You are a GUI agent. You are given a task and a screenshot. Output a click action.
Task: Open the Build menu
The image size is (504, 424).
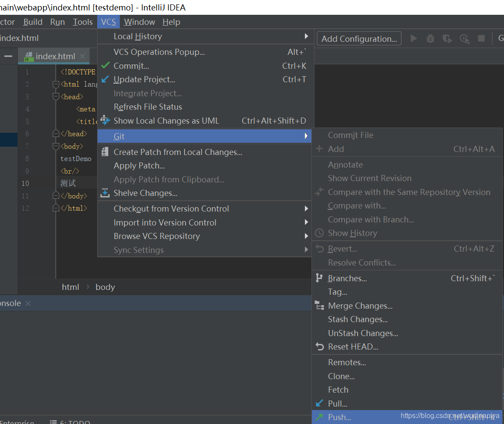(33, 22)
